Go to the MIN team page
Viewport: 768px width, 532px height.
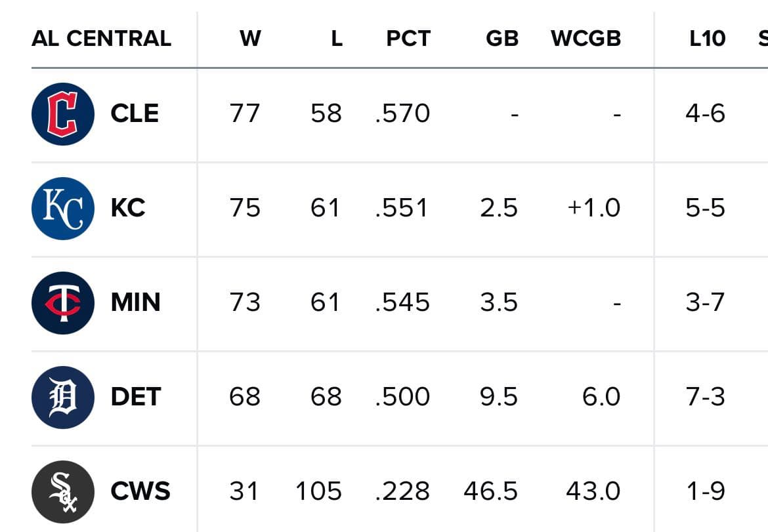click(x=135, y=303)
